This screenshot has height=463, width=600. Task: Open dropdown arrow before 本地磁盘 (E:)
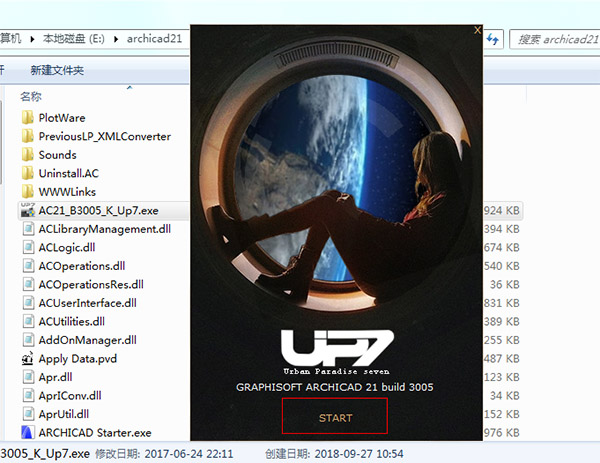(32, 39)
